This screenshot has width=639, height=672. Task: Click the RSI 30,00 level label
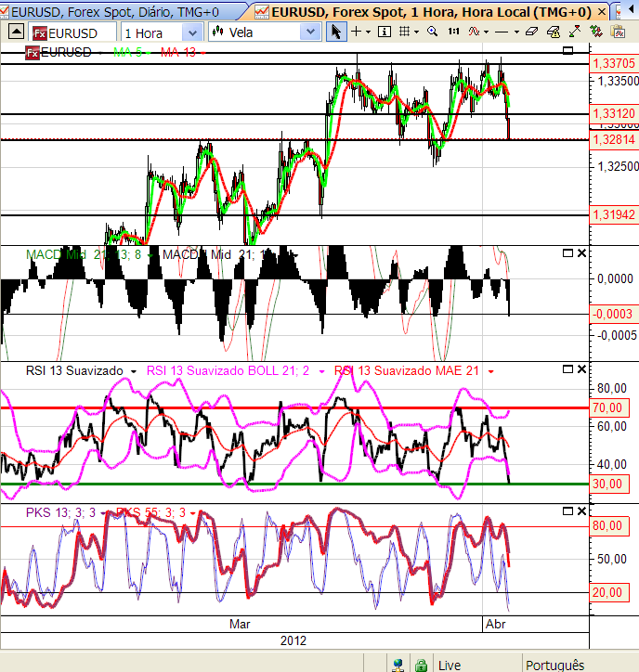point(609,484)
